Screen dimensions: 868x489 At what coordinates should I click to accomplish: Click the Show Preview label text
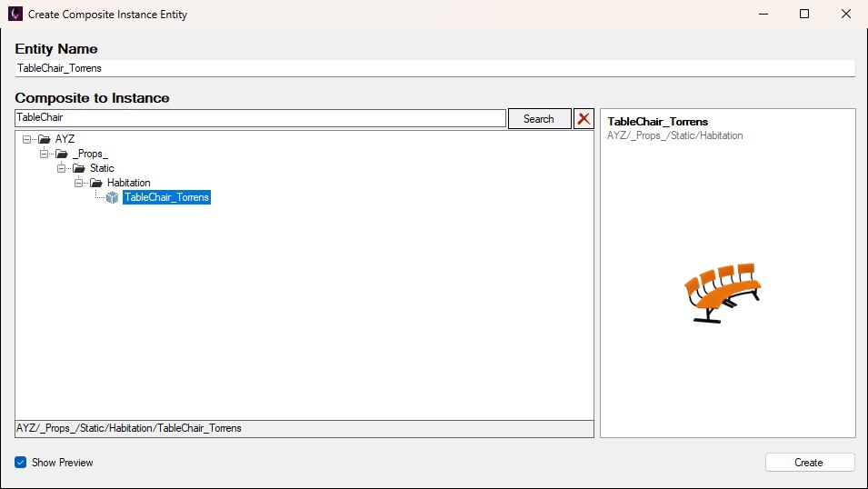62,463
